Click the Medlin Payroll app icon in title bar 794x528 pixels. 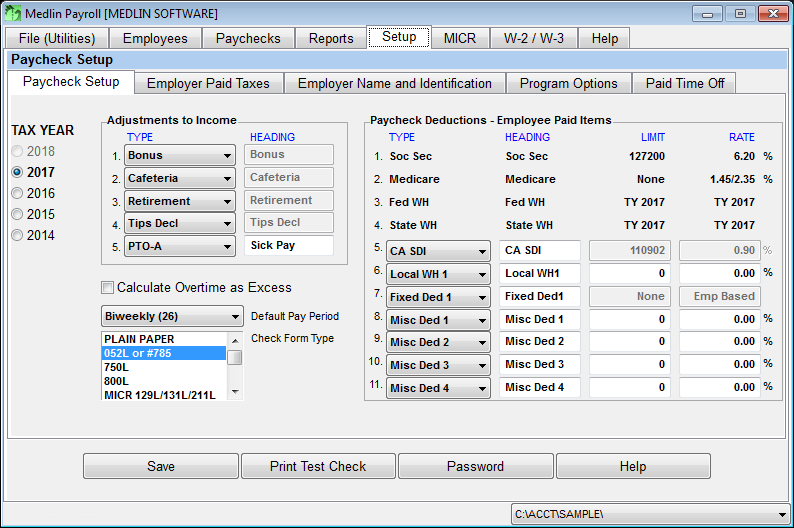point(13,13)
